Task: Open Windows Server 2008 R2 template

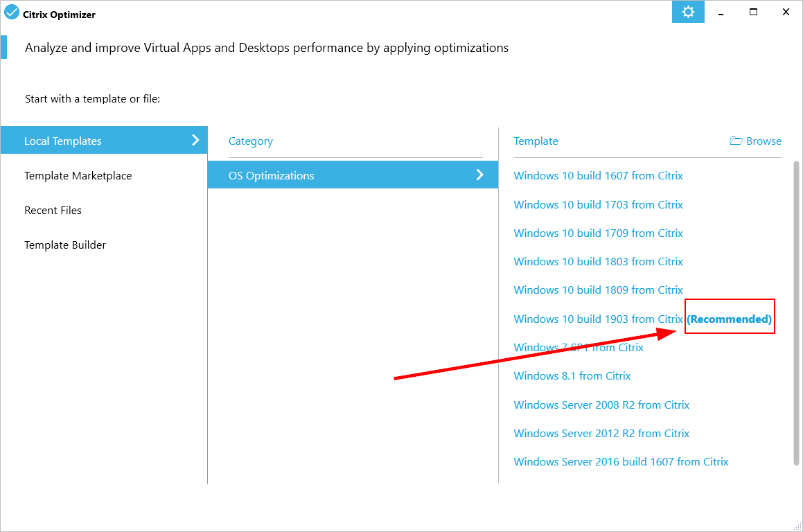Action: pos(601,405)
